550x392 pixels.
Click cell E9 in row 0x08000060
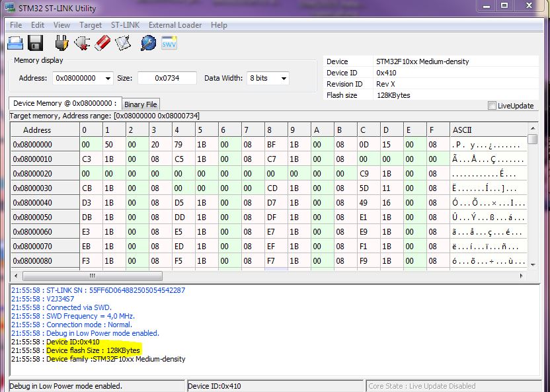[369, 232]
